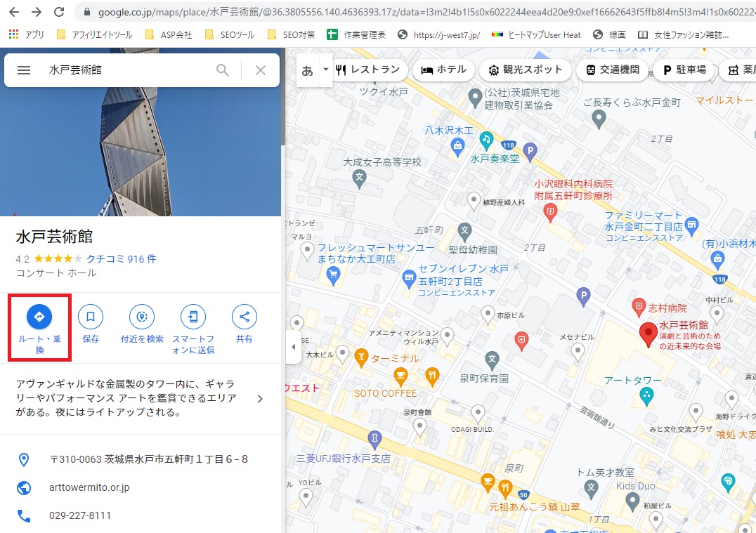Screen dimensions: 756x533
Task: Reload the page
Action: pyautogui.click(x=59, y=11)
